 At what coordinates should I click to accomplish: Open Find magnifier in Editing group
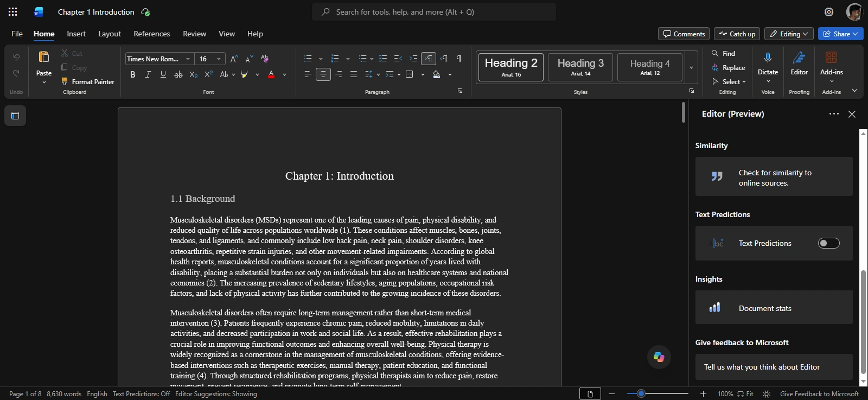point(715,53)
